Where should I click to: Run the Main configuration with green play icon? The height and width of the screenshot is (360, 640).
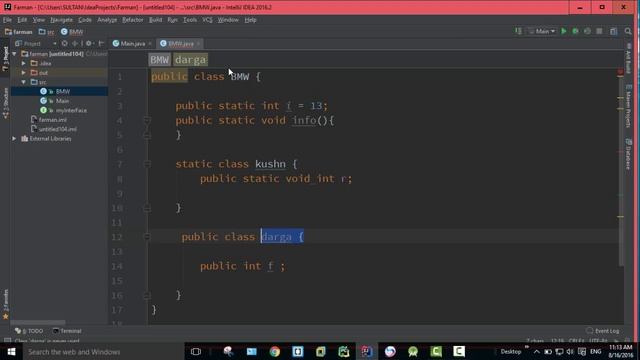coord(564,31)
